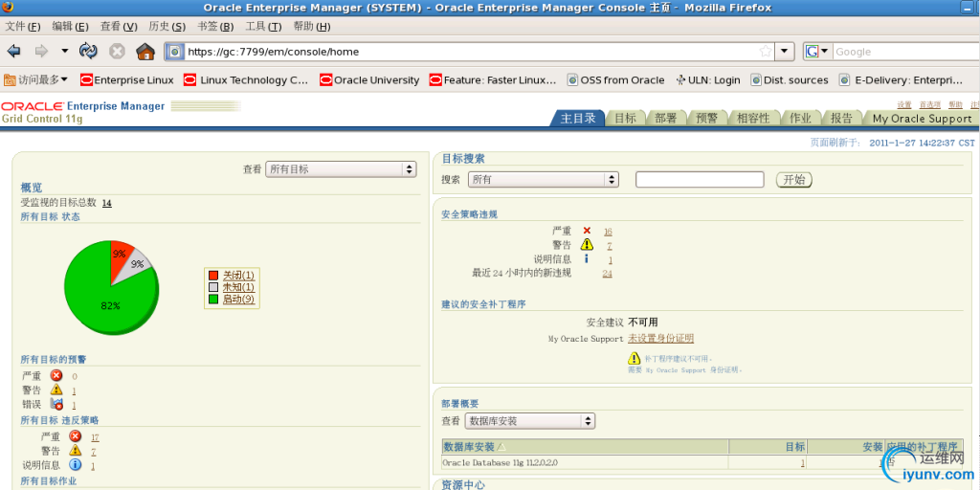Click the 未知(1) legend link

[x=238, y=287]
